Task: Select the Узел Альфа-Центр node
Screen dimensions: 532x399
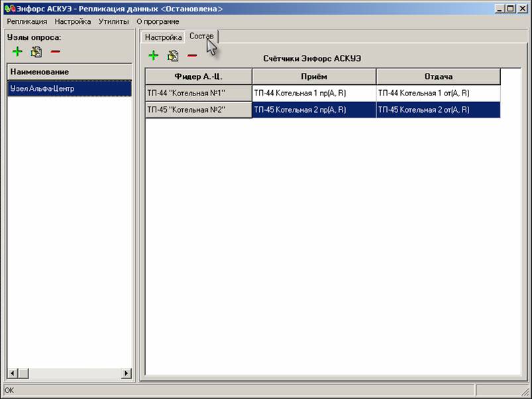Action: coord(70,89)
